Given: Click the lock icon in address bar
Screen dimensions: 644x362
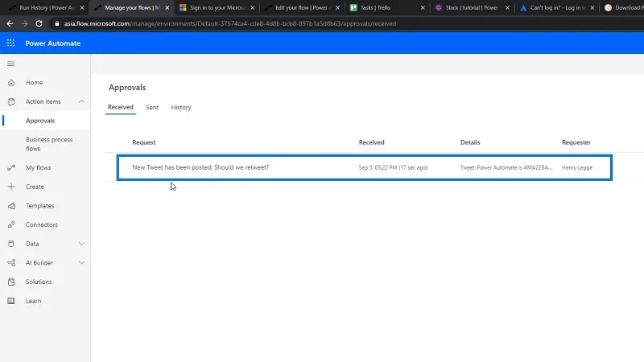Looking at the screenshot, I should 57,24.
